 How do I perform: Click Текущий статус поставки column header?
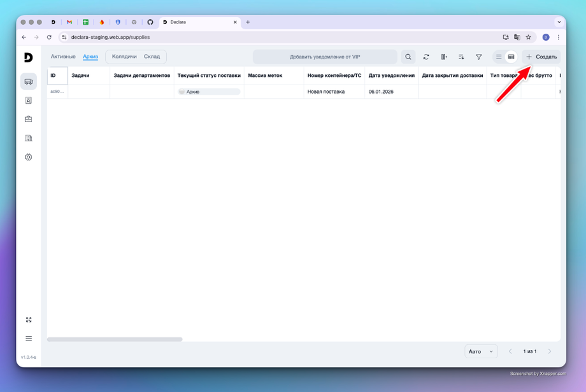(209, 76)
